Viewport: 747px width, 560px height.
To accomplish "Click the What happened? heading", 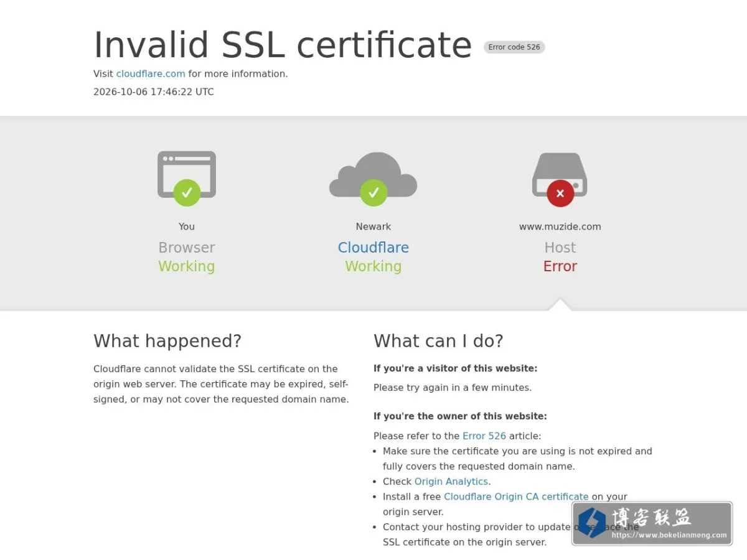I will (167, 341).
